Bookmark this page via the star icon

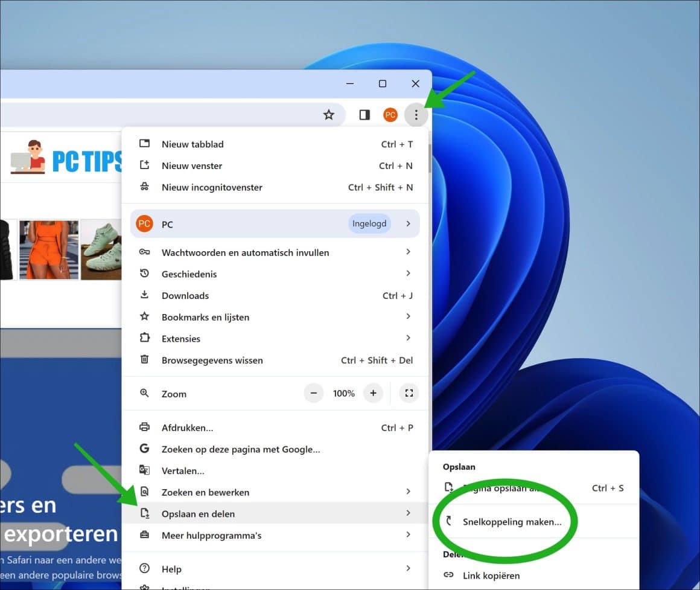tap(329, 114)
